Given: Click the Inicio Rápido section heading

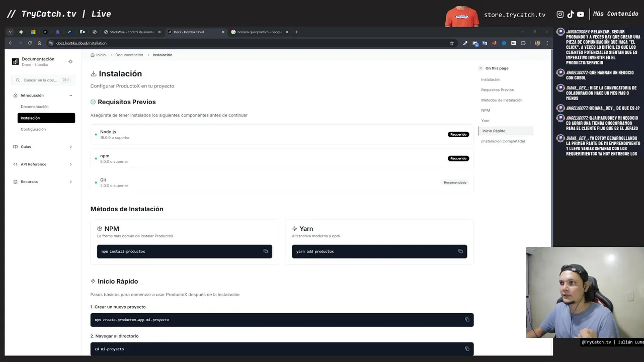Looking at the screenshot, I should (118, 282).
